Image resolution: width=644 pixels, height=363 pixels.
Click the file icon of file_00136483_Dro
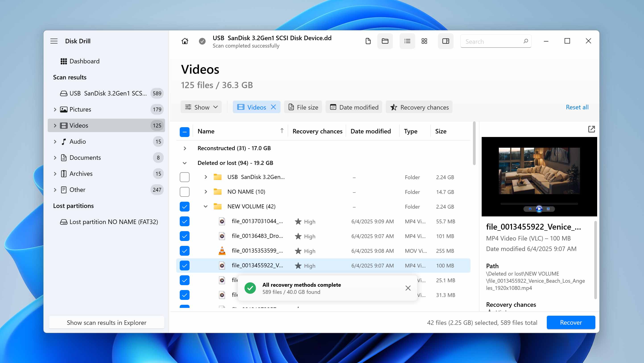(222, 236)
